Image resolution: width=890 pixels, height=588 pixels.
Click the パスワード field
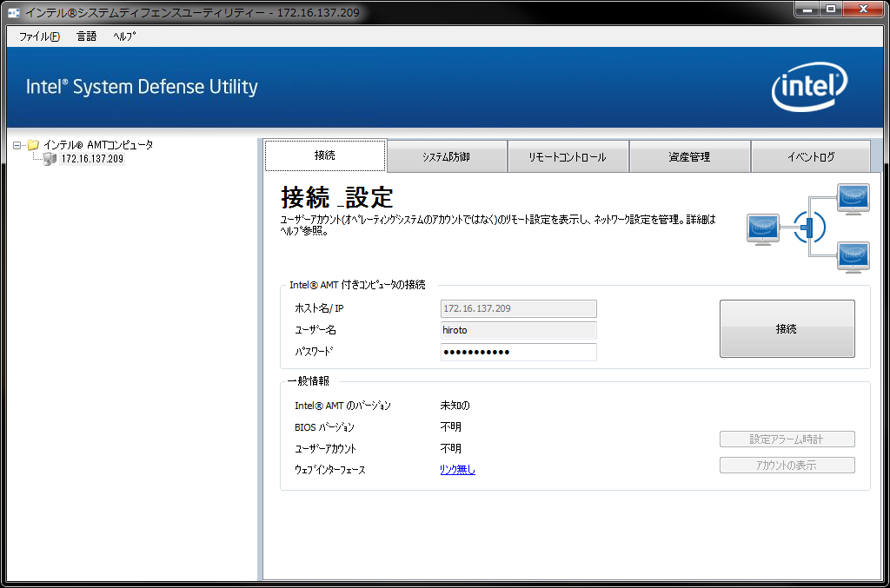pyautogui.click(x=518, y=352)
